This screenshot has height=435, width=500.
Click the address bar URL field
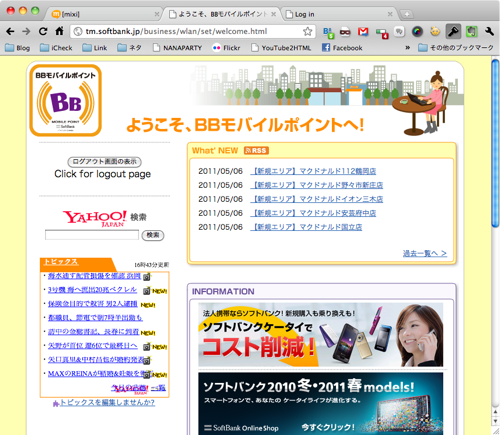pyautogui.click(x=193, y=31)
